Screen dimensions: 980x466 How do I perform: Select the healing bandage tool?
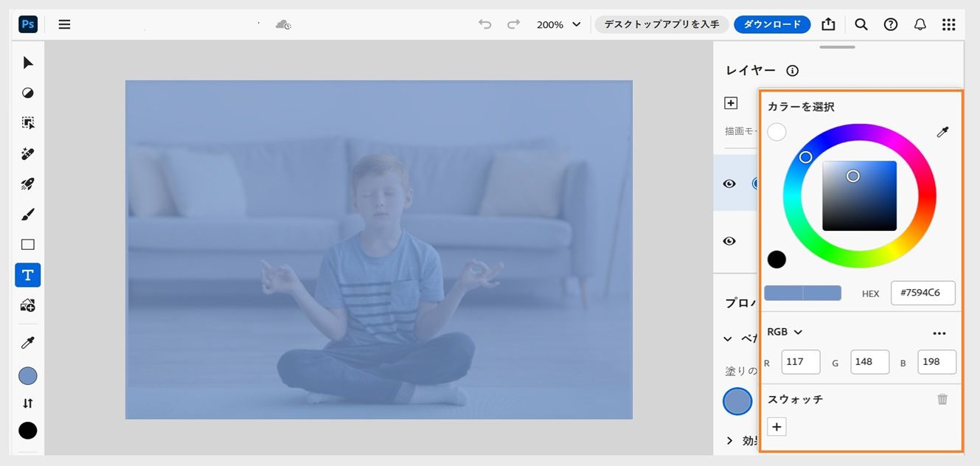[x=28, y=154]
